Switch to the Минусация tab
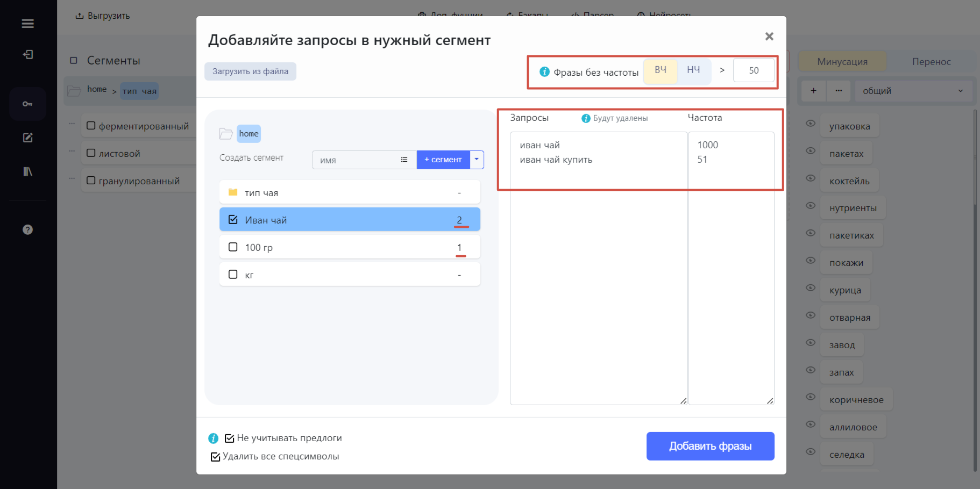The height and width of the screenshot is (489, 980). (x=842, y=62)
